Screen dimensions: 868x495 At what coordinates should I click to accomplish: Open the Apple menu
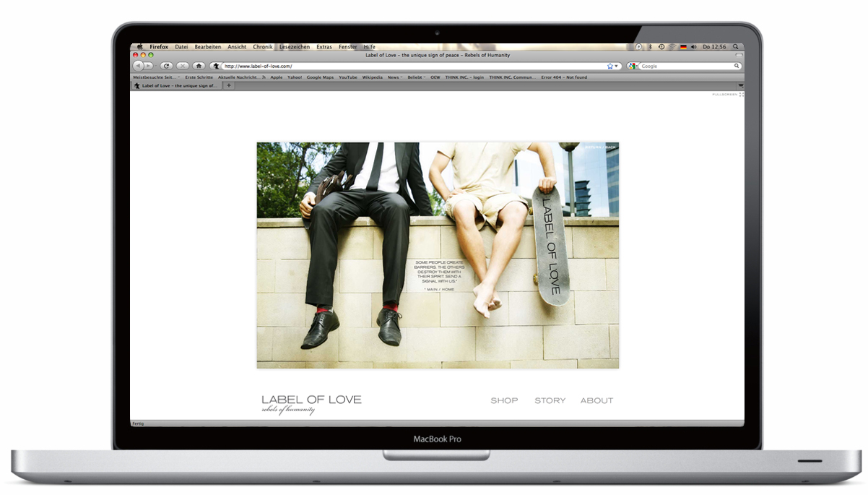click(140, 47)
